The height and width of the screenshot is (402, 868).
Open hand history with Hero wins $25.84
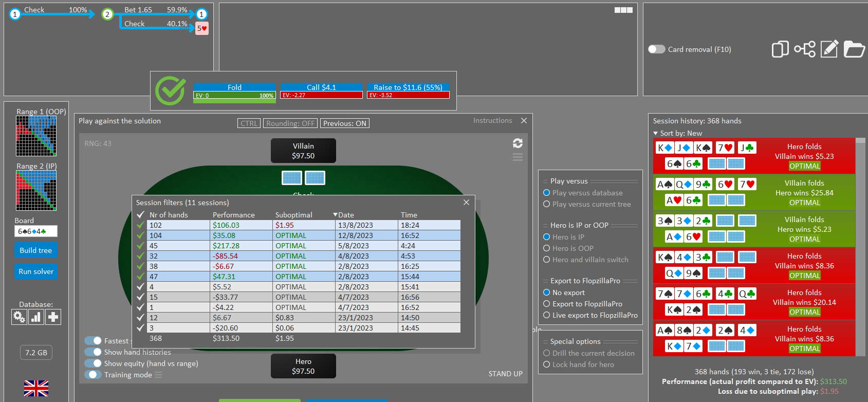[754, 192]
